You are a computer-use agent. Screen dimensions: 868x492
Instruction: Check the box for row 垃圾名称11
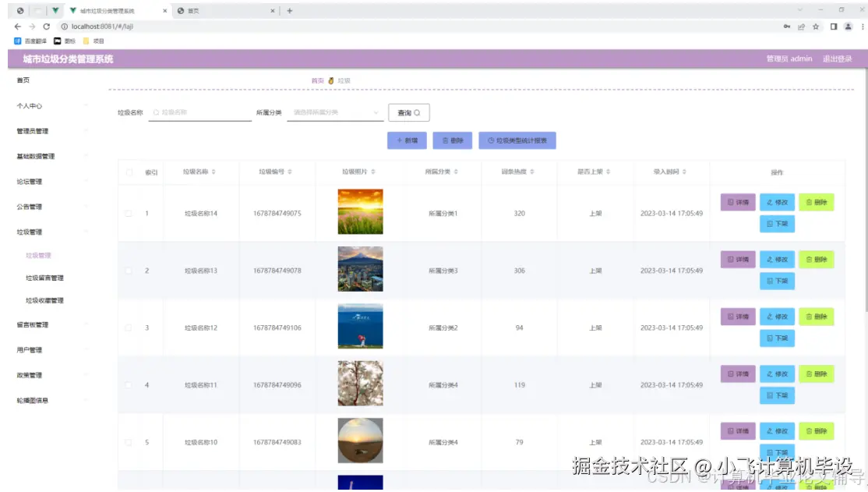129,385
